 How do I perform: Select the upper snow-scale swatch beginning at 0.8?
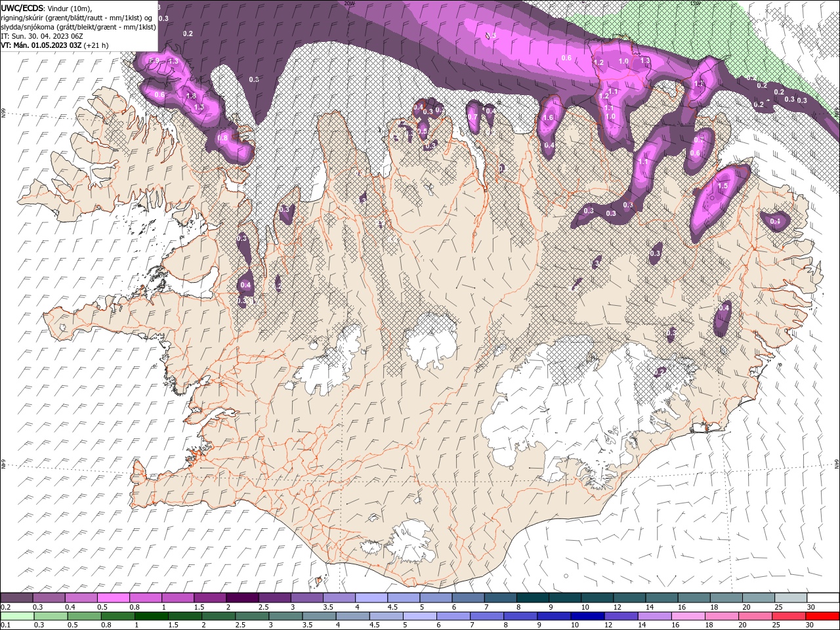tap(145, 598)
